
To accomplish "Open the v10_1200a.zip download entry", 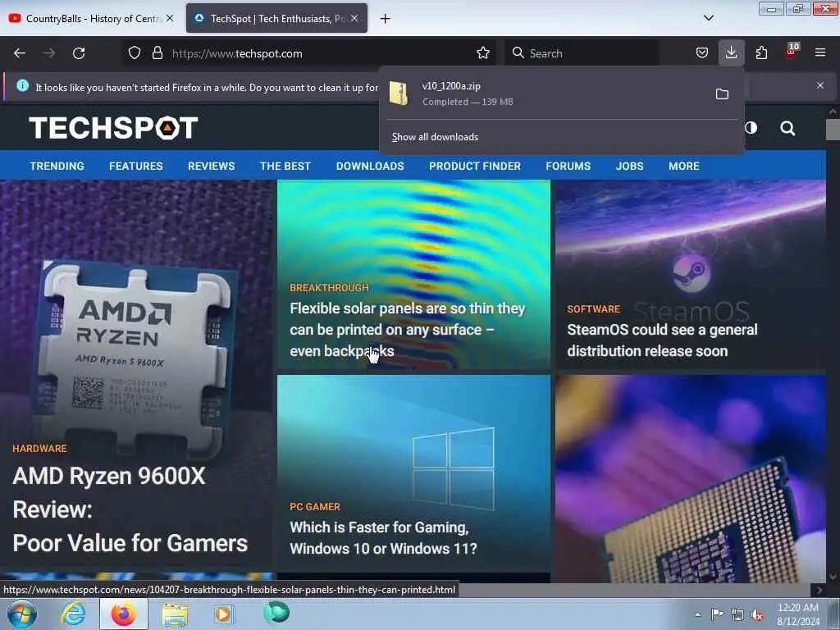I will point(546,94).
